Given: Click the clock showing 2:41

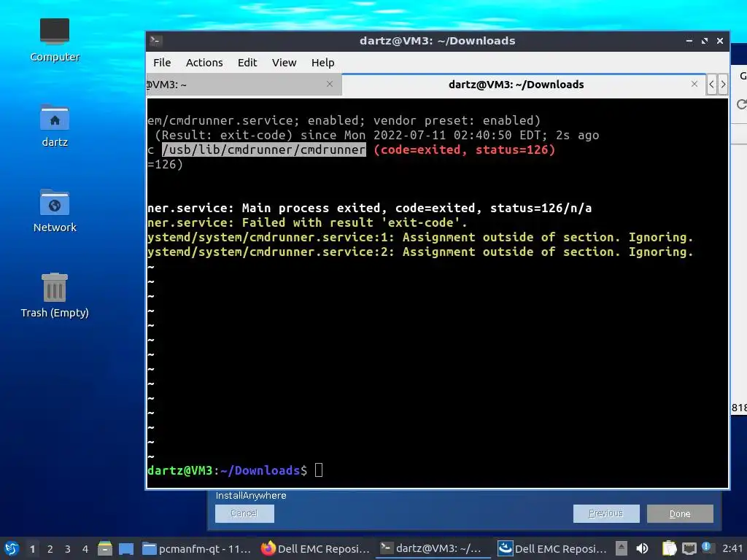Looking at the screenshot, I should [732, 548].
